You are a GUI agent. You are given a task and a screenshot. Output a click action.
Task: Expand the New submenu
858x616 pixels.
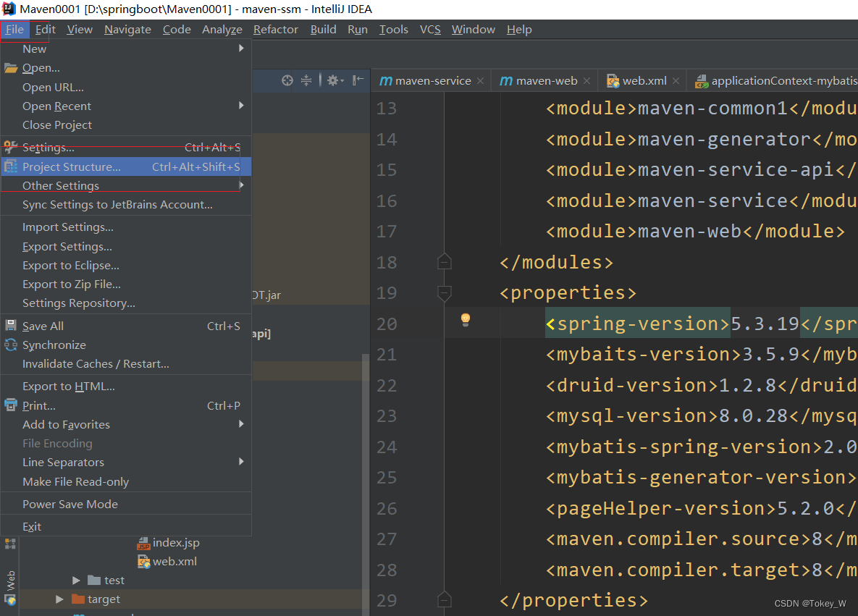34,49
